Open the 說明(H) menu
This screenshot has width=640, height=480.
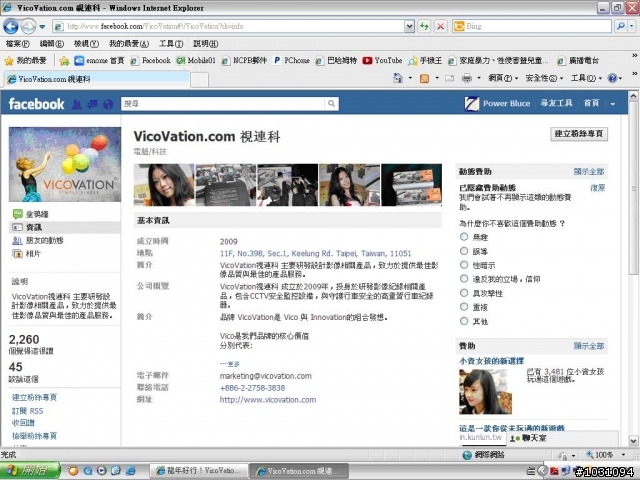pos(205,44)
